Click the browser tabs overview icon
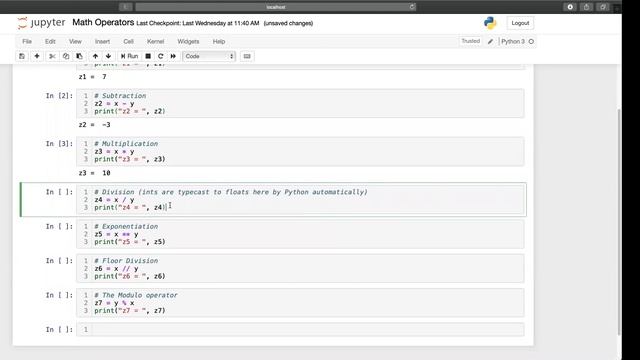 coord(603,7)
